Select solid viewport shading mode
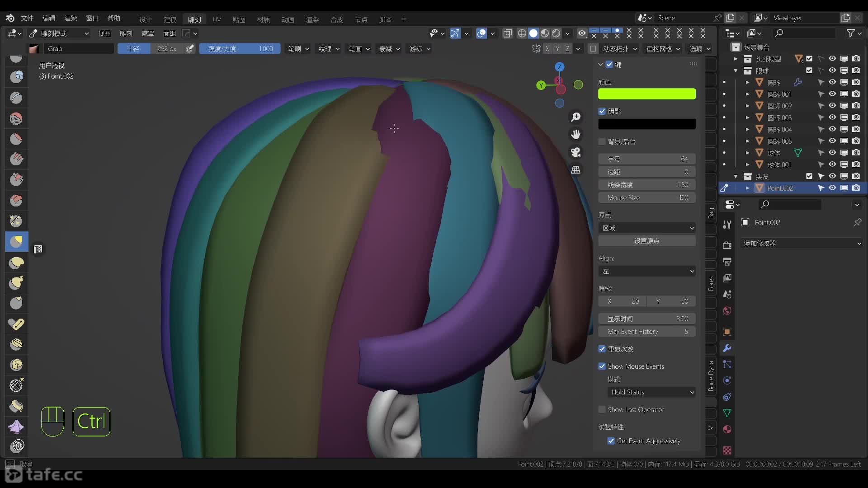868x488 pixels. [533, 33]
